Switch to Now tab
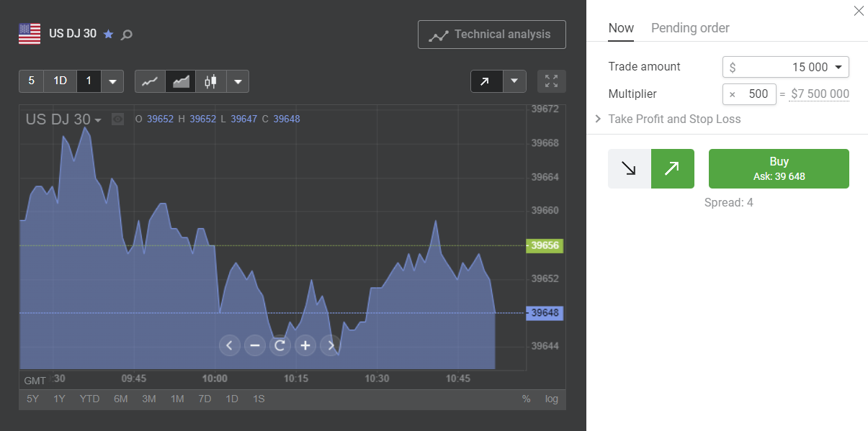This screenshot has width=868, height=431. (x=621, y=28)
